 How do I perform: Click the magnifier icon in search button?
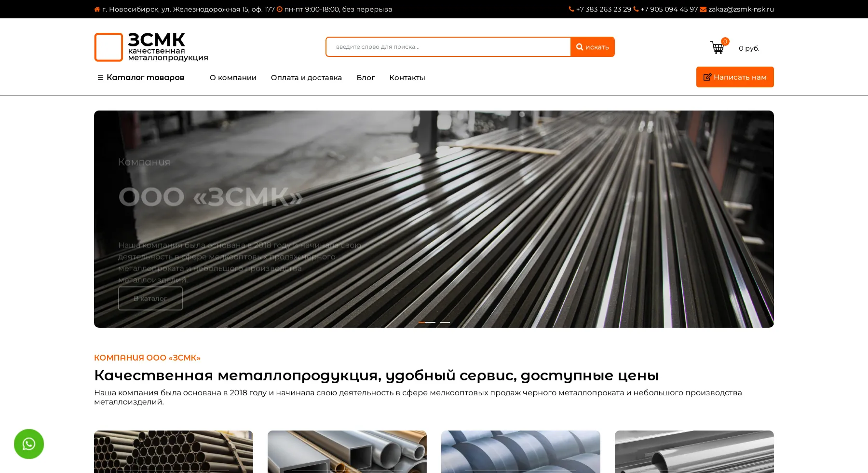pos(580,47)
